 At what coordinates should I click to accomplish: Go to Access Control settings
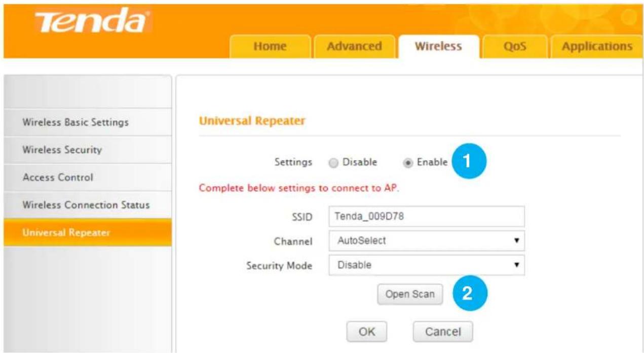[88, 178]
